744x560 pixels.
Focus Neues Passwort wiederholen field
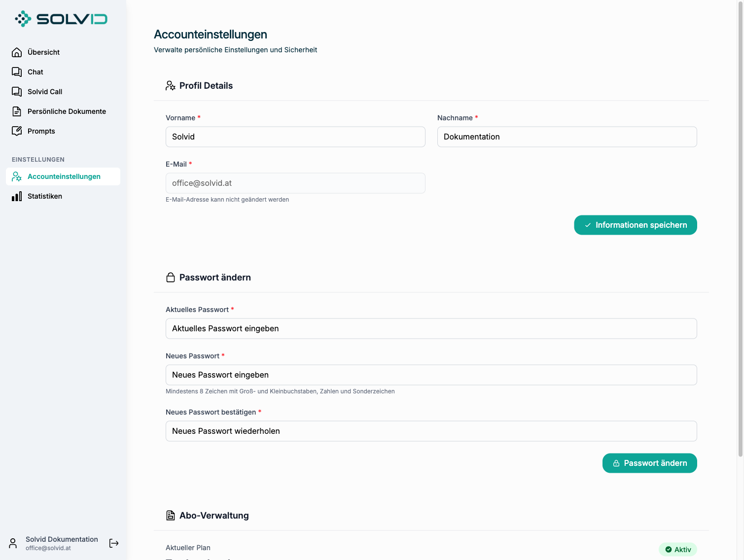click(431, 431)
